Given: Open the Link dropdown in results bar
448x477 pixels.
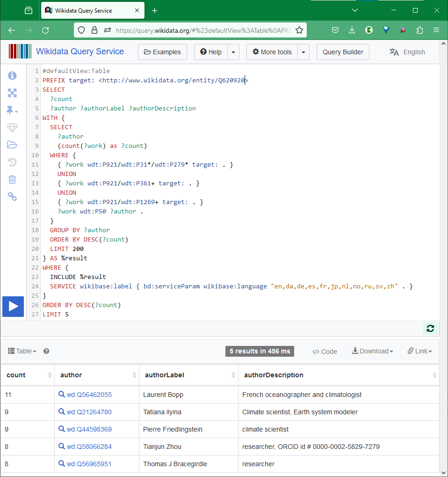Looking at the screenshot, I should [419, 351].
